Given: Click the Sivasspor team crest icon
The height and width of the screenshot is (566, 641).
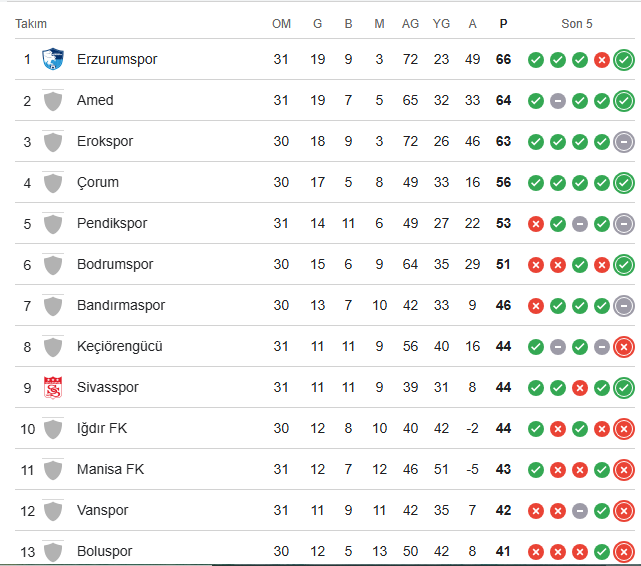Looking at the screenshot, I should pos(52,388).
